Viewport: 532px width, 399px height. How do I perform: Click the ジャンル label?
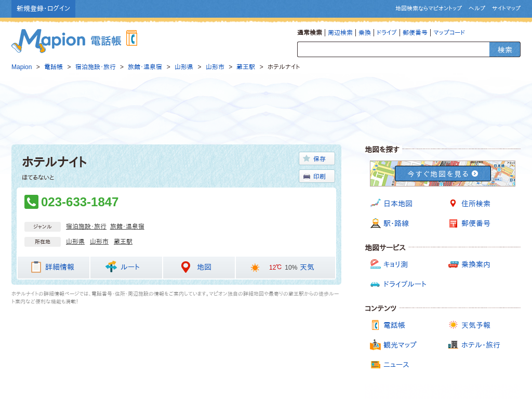click(x=43, y=227)
